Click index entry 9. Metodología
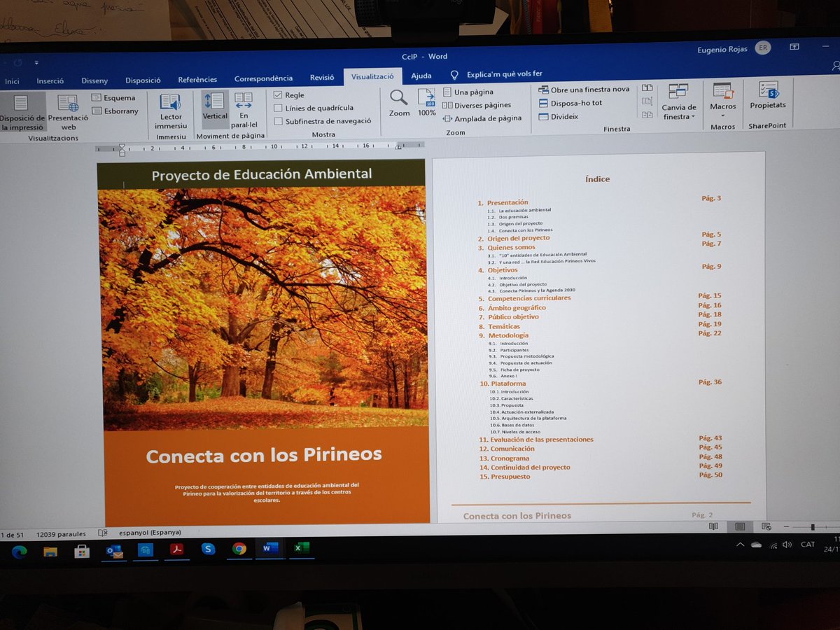 [x=503, y=335]
